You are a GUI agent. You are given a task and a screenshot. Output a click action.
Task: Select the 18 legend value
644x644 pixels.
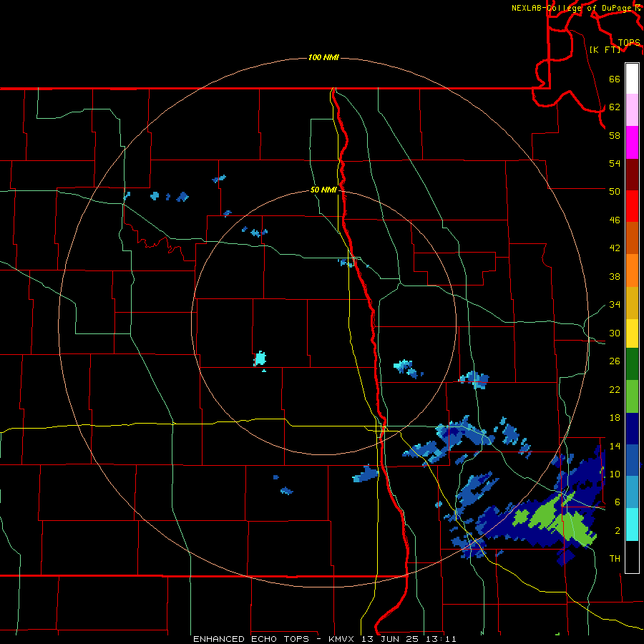(x=615, y=418)
